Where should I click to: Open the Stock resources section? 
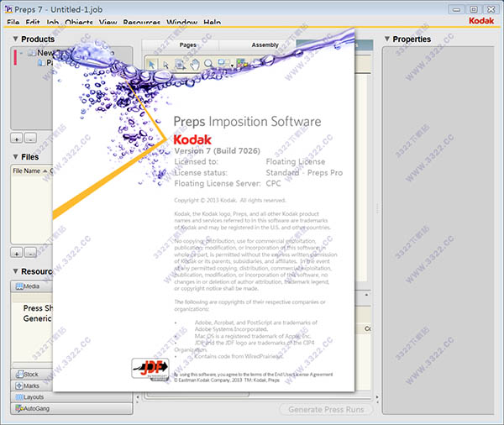coord(30,374)
